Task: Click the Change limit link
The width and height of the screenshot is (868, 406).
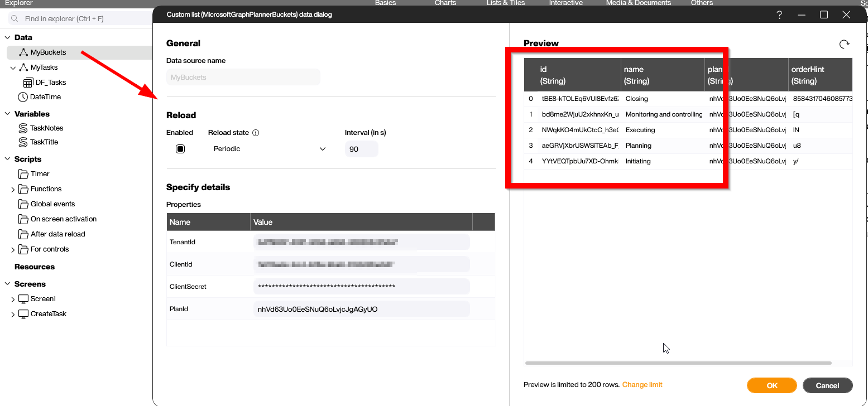Action: pos(642,385)
